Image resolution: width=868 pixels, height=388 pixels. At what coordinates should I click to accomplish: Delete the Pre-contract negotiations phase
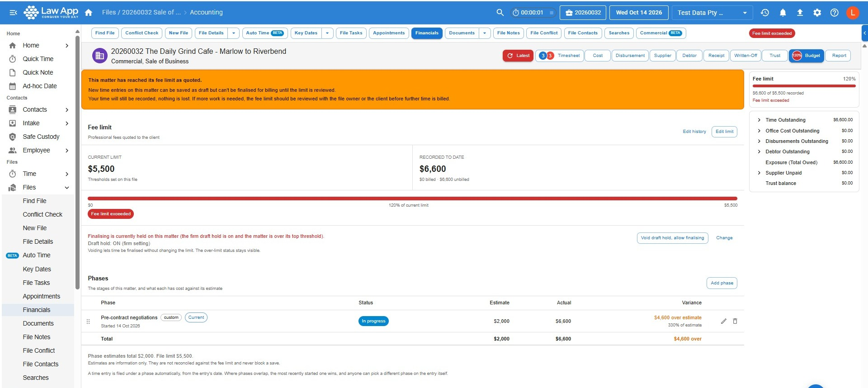735,321
